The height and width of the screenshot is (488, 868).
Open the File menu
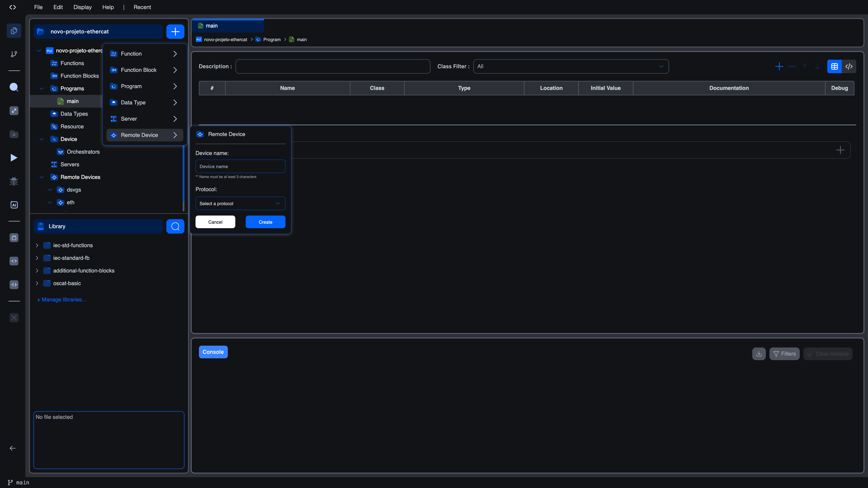pos(38,7)
